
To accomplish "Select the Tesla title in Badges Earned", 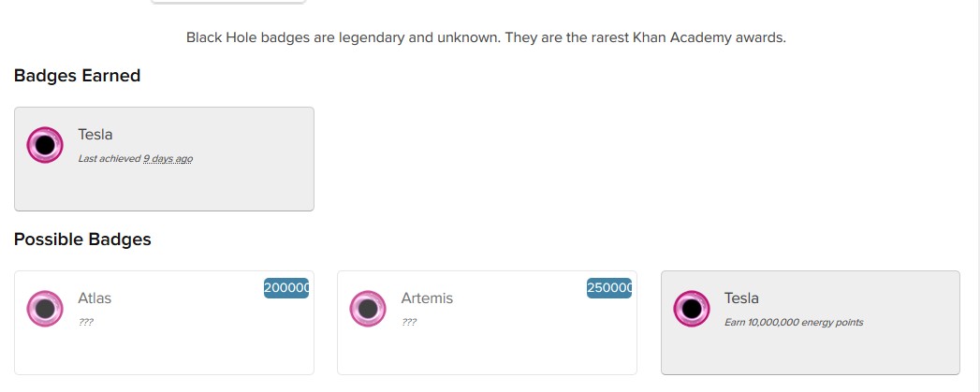I will [95, 135].
